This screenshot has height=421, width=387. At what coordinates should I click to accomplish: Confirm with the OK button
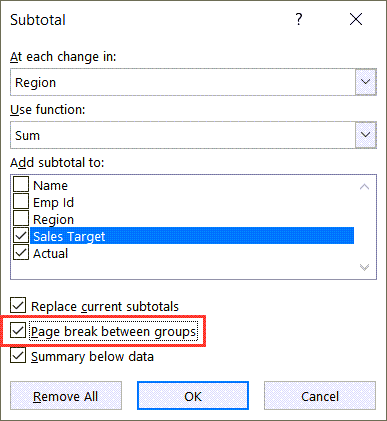pos(193,396)
